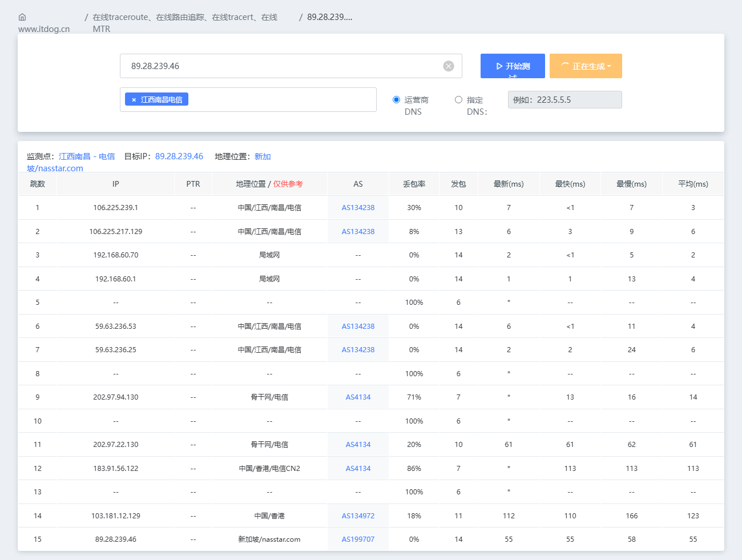Open the AS134972 link

(x=358, y=516)
